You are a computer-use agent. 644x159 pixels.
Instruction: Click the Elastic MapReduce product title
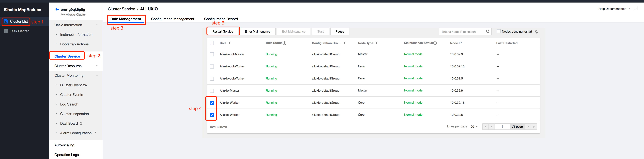tap(23, 10)
